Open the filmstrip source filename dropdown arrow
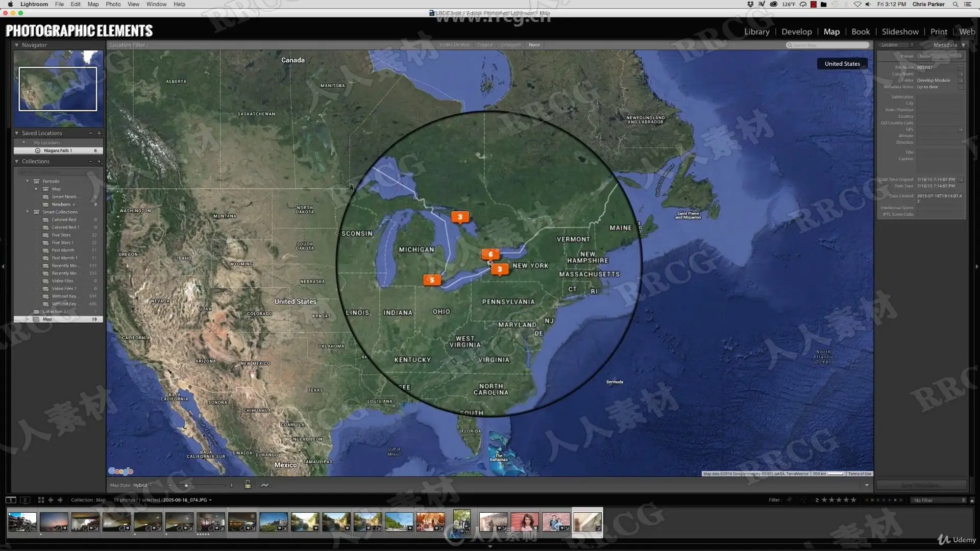Screen dimensions: 980x551 210,500
